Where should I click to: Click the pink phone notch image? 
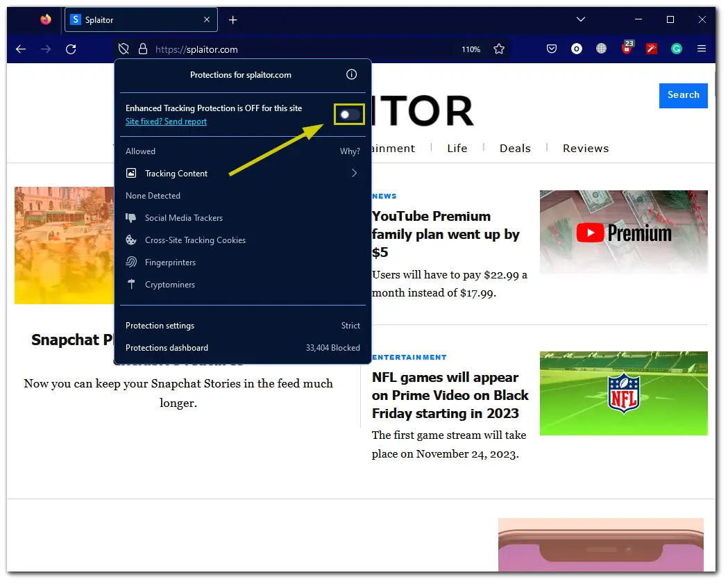point(601,544)
